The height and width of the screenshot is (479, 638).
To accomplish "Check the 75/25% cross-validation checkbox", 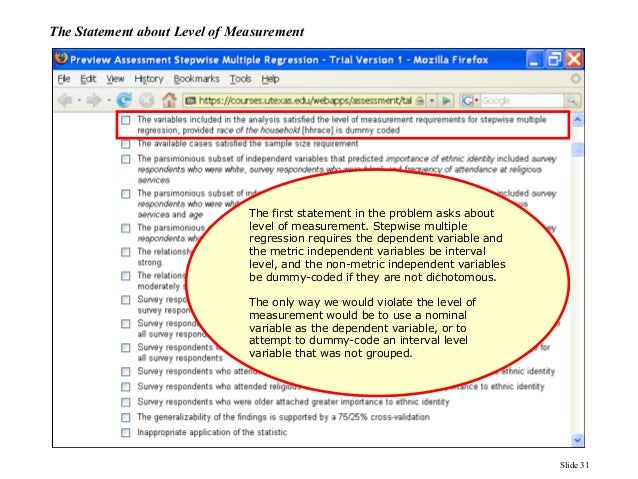I will (x=126, y=418).
